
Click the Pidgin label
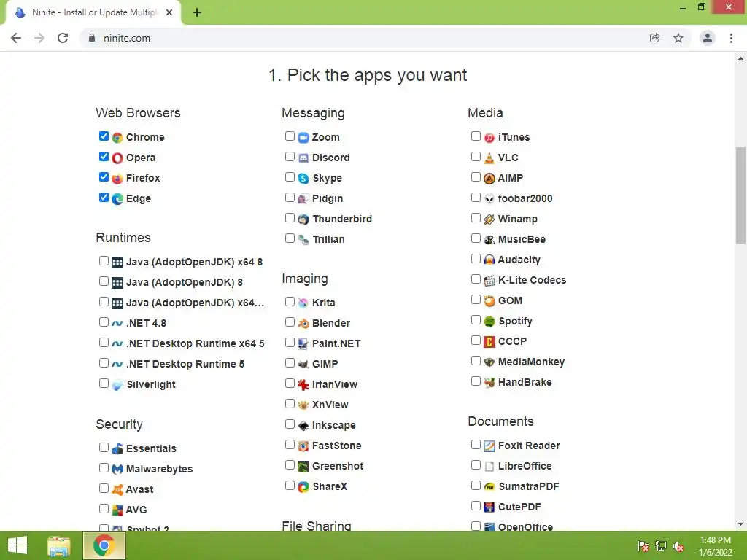click(x=328, y=198)
